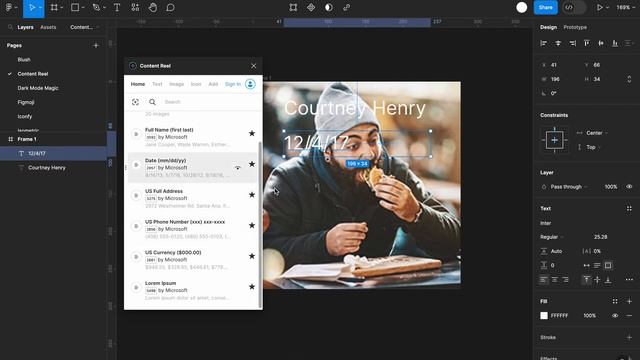Select the Hand tool
The width and height of the screenshot is (640, 360).
pos(153,7)
